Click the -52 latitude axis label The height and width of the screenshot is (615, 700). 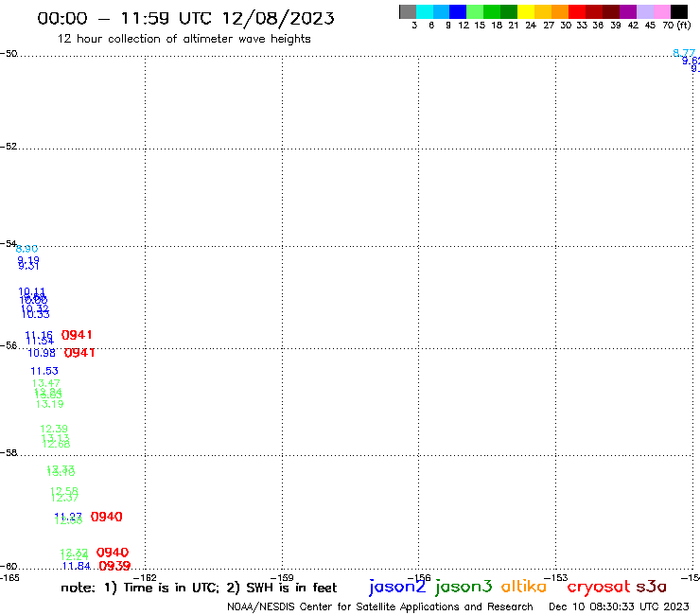click(x=9, y=147)
